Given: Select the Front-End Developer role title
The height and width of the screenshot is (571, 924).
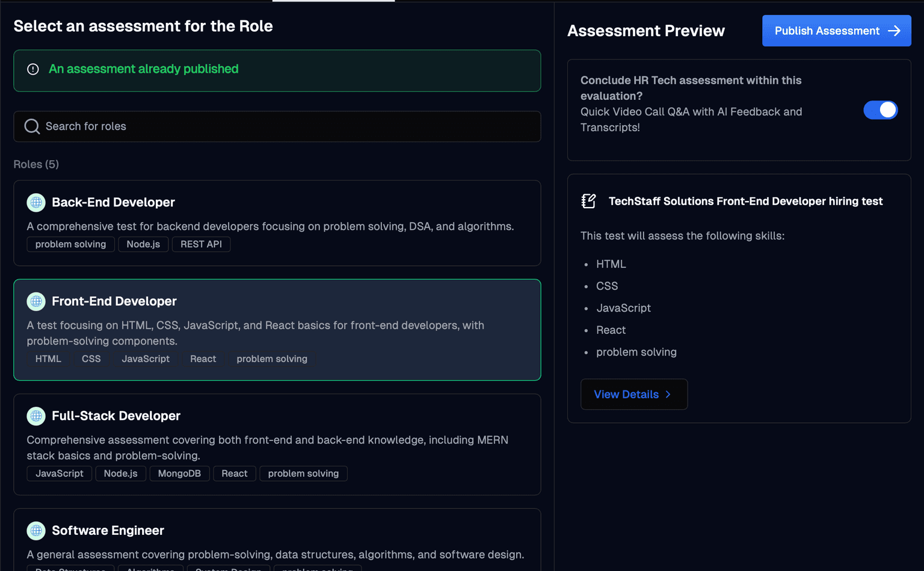Looking at the screenshot, I should coord(114,301).
